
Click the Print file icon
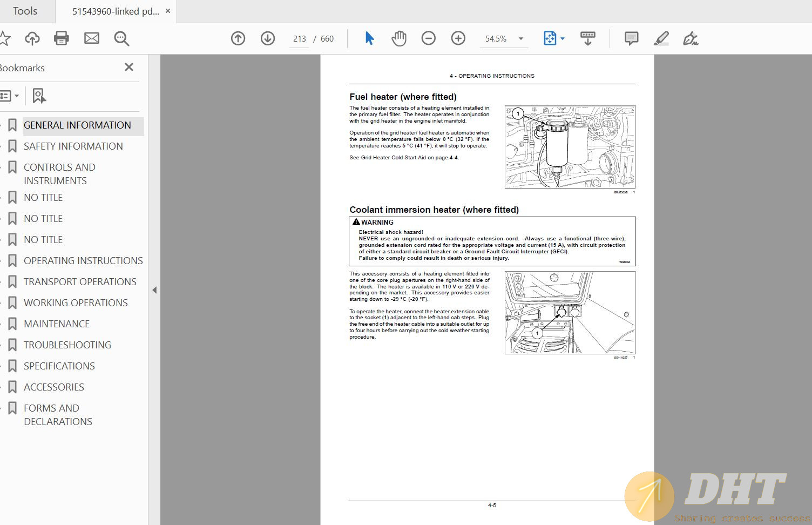[62, 38]
